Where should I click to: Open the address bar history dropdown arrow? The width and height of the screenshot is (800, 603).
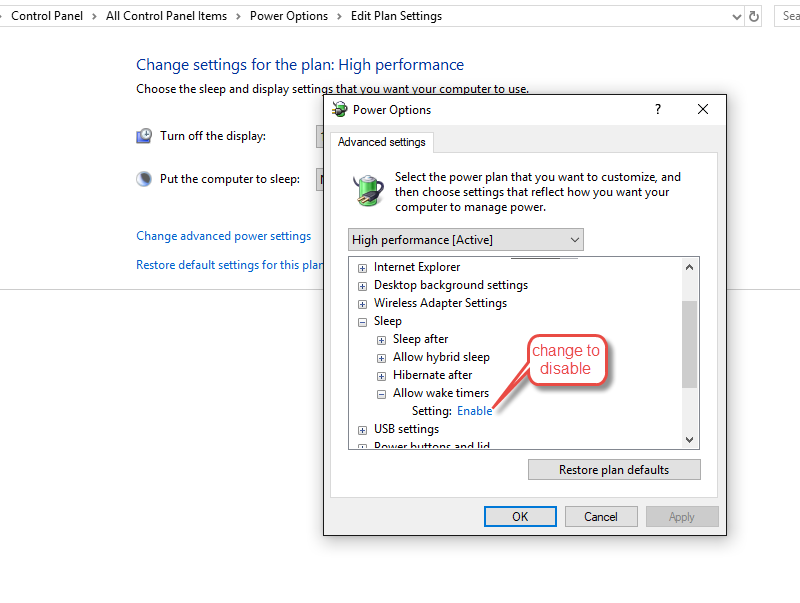pyautogui.click(x=736, y=17)
